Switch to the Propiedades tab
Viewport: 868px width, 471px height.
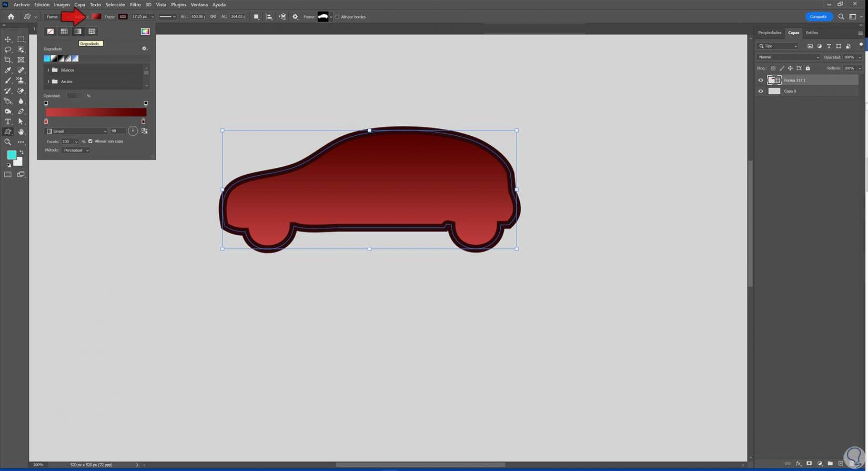(x=769, y=33)
